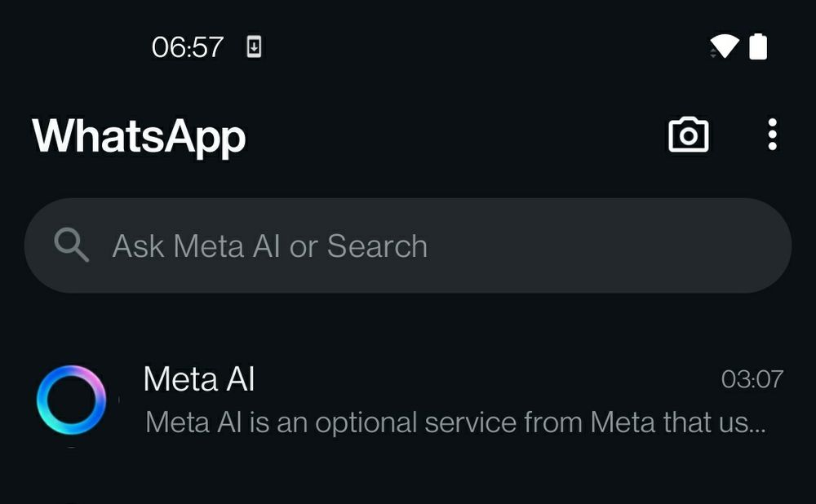Tap the Meta AI message preview text
The width and height of the screenshot is (816, 504).
[x=455, y=422]
